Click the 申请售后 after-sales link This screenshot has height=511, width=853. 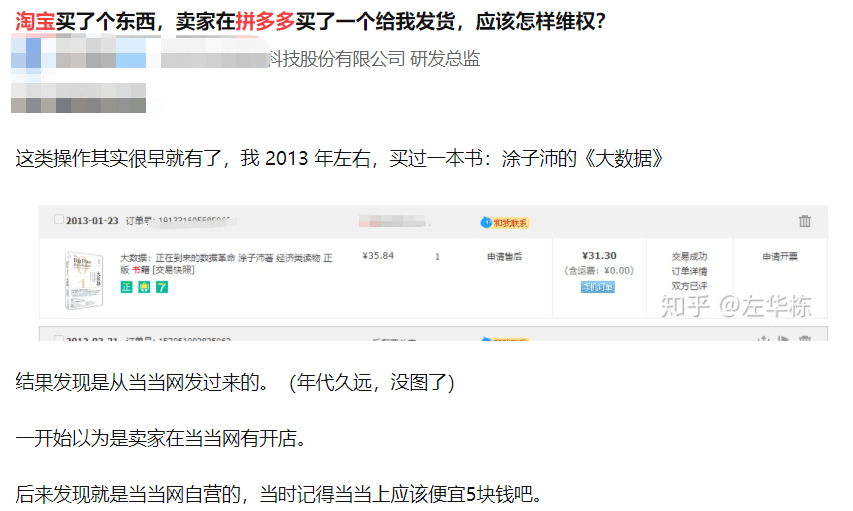[x=504, y=256]
